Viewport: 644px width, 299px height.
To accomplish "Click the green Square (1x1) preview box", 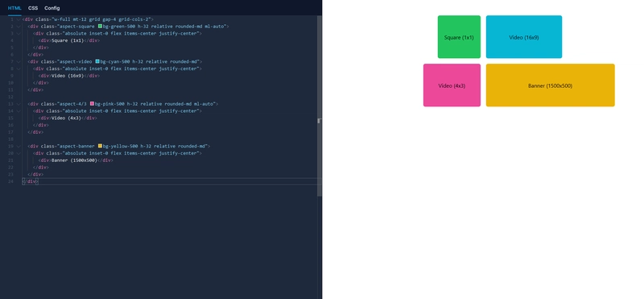I will tap(459, 37).
